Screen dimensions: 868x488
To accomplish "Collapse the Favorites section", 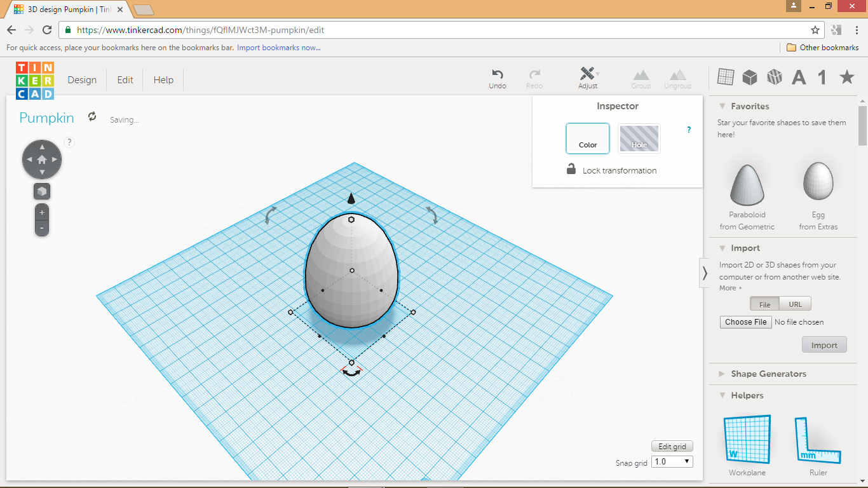I will 722,105.
